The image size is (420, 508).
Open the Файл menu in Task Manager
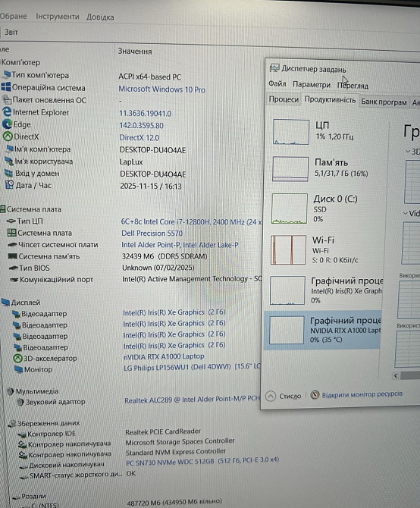(277, 84)
